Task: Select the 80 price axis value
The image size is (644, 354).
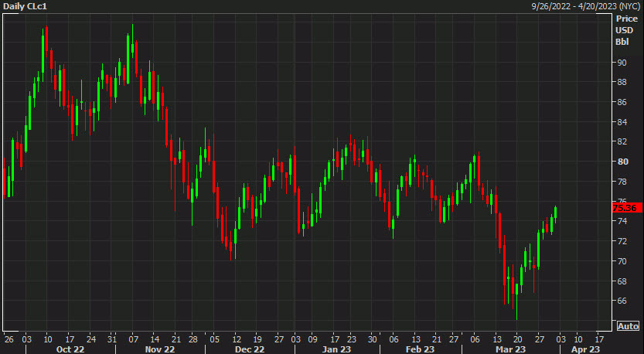Action: 622,162
